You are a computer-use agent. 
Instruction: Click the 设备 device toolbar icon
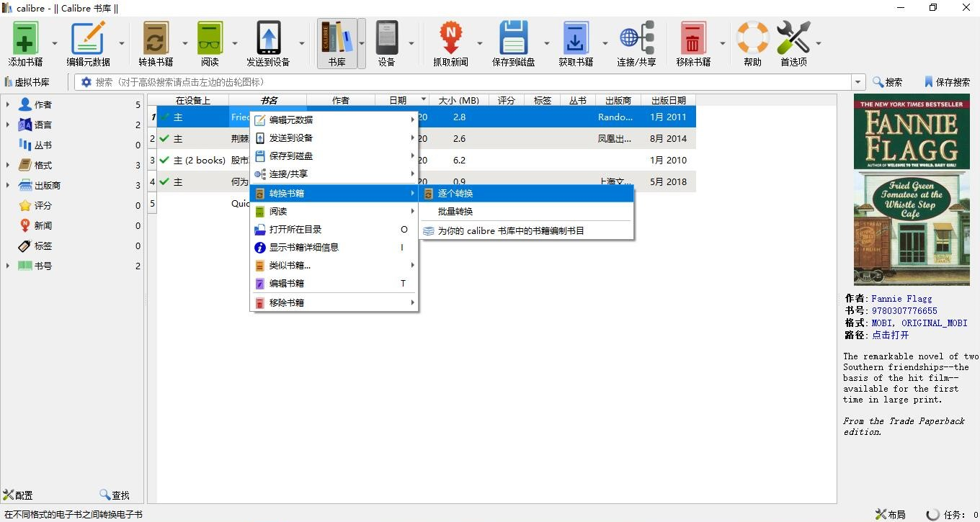pyautogui.click(x=387, y=43)
